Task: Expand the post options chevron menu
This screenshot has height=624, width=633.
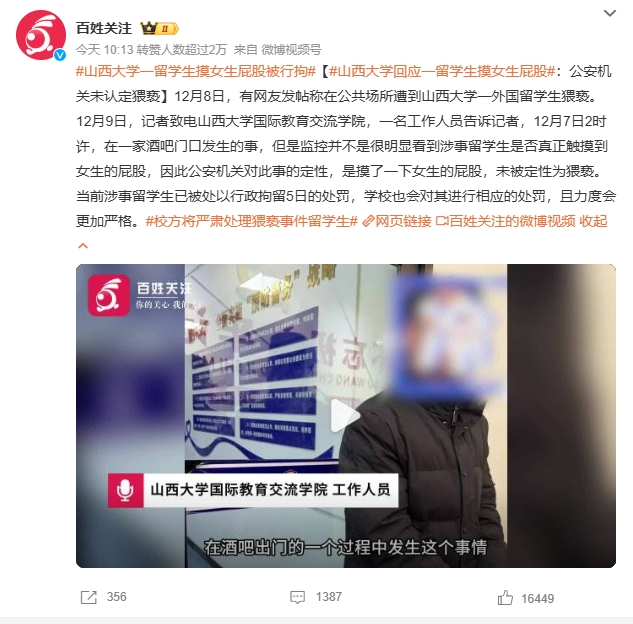Action: pos(609,13)
